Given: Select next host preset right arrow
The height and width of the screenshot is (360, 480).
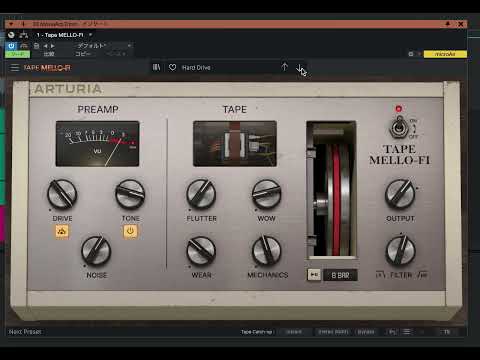Looking at the screenshot, I should (53, 46).
